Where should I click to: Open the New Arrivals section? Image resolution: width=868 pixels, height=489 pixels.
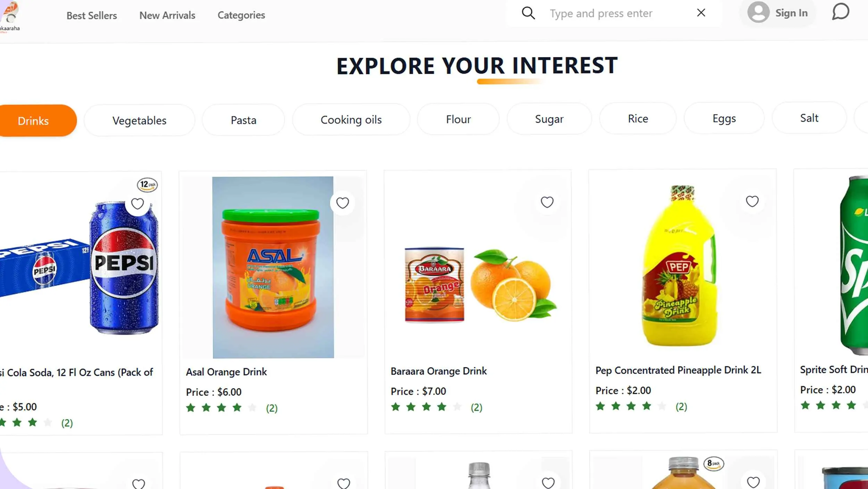pos(167,15)
